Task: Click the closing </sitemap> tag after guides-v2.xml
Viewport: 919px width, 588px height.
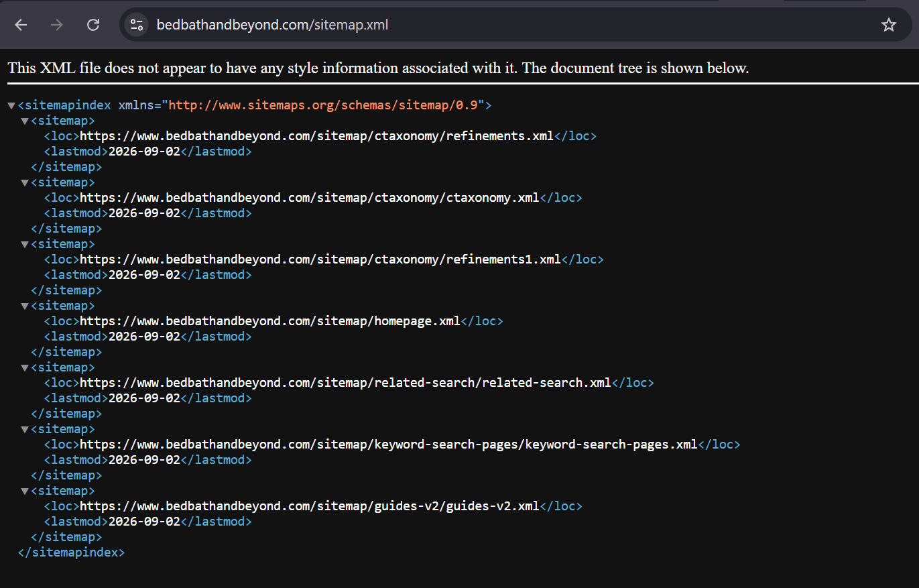Action: 66,537
